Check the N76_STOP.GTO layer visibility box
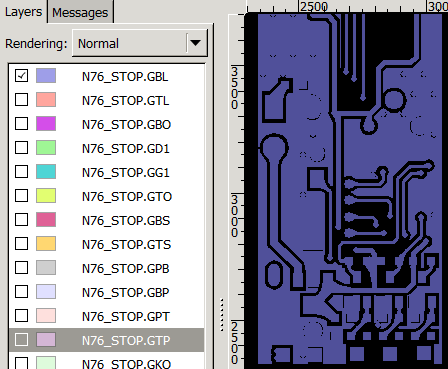 (22, 196)
